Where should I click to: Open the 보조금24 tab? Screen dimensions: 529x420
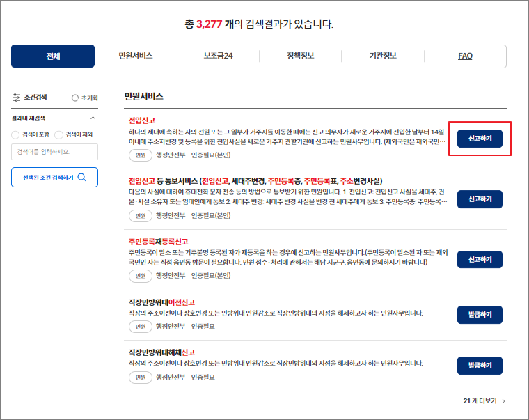pyautogui.click(x=218, y=56)
